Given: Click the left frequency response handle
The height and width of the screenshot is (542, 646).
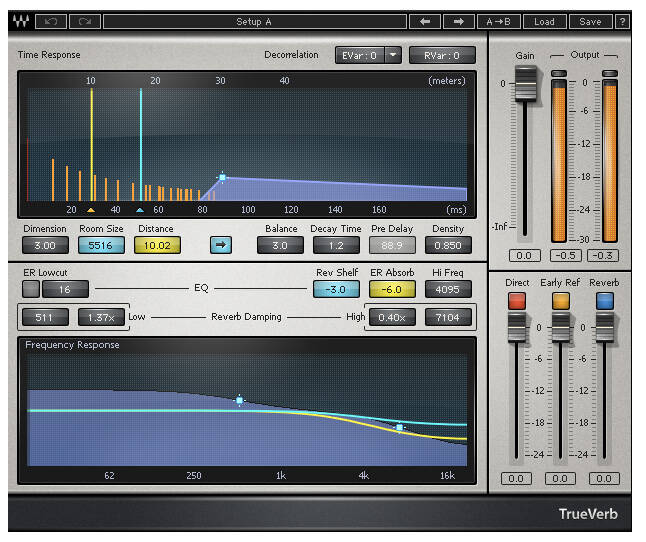Looking at the screenshot, I should click(x=239, y=400).
